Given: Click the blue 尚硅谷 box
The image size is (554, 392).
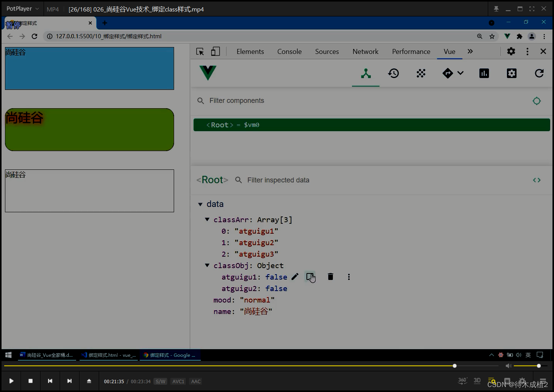Looking at the screenshot, I should pos(90,68).
